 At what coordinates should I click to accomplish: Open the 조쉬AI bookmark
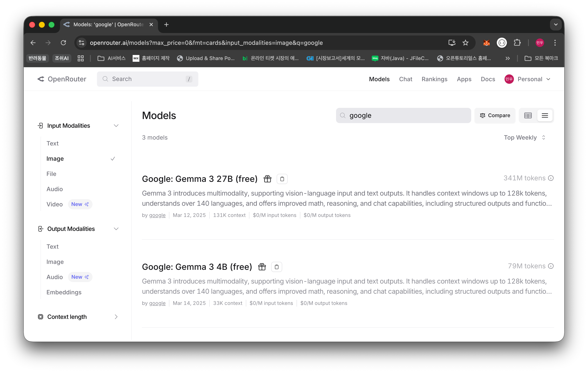[61, 58]
